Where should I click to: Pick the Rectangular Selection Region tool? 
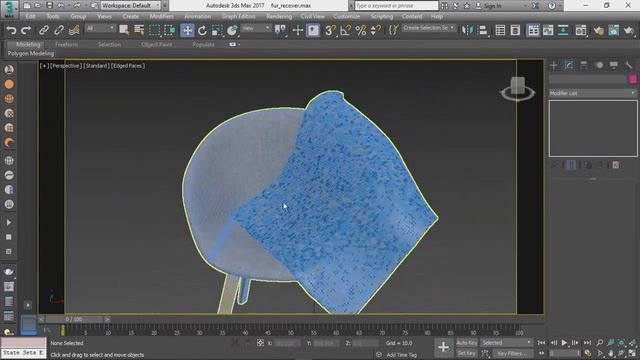[x=155, y=30]
